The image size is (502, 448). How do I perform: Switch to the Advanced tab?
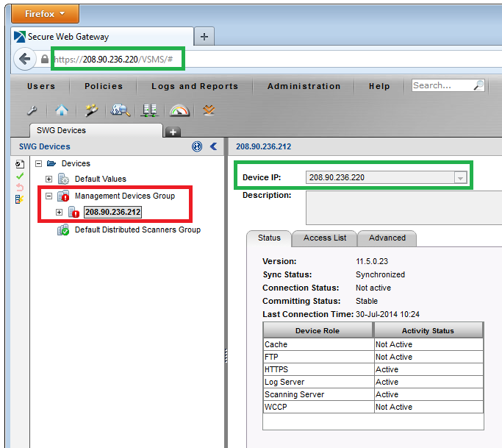387,238
